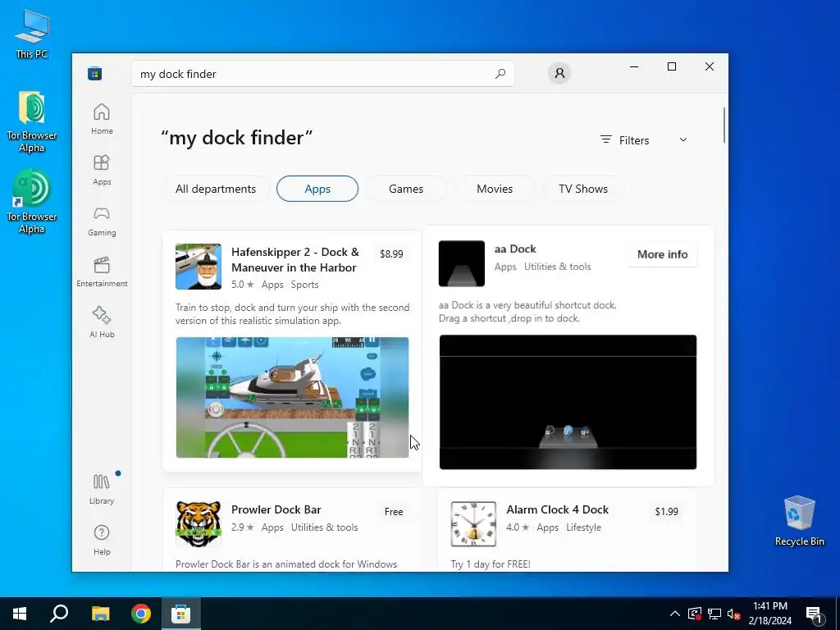840x630 pixels.
Task: Click the Microsoft Store logo icon
Action: pyautogui.click(x=95, y=73)
